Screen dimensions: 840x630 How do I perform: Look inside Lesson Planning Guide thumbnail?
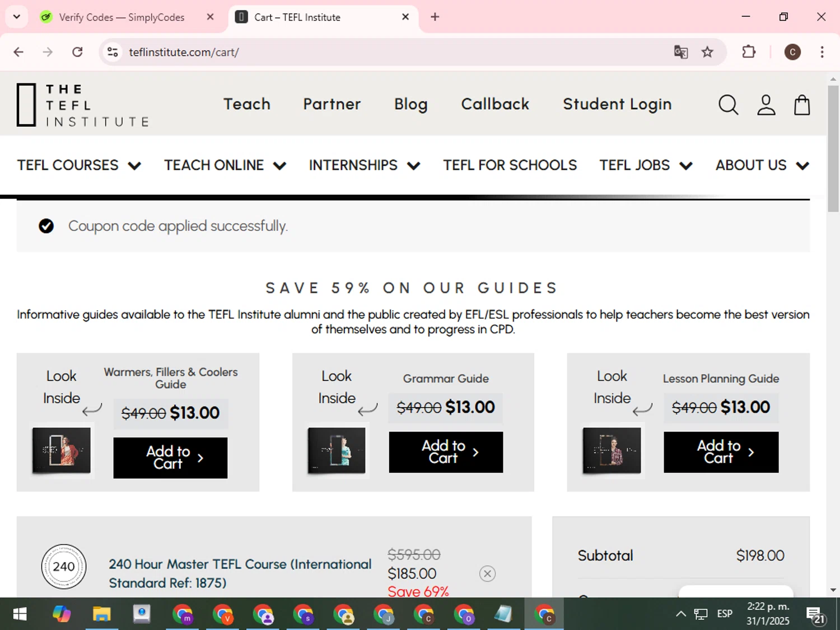coord(612,450)
